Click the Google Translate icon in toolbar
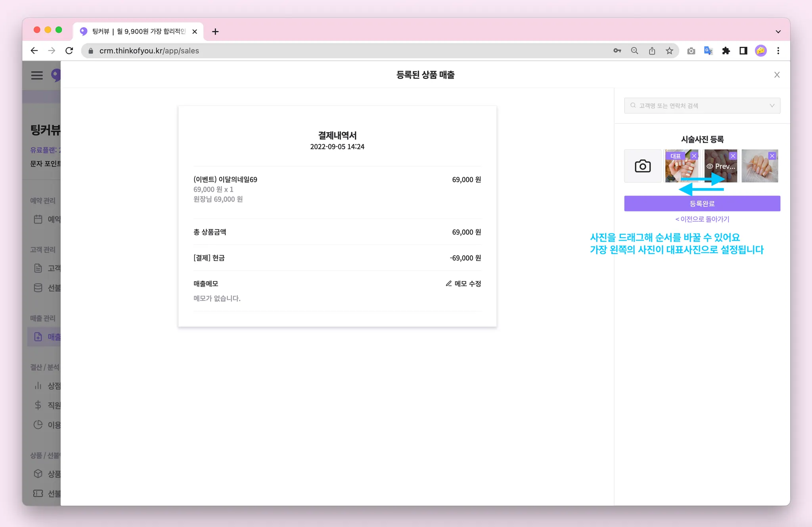Screen dimensions: 812x527 point(708,51)
